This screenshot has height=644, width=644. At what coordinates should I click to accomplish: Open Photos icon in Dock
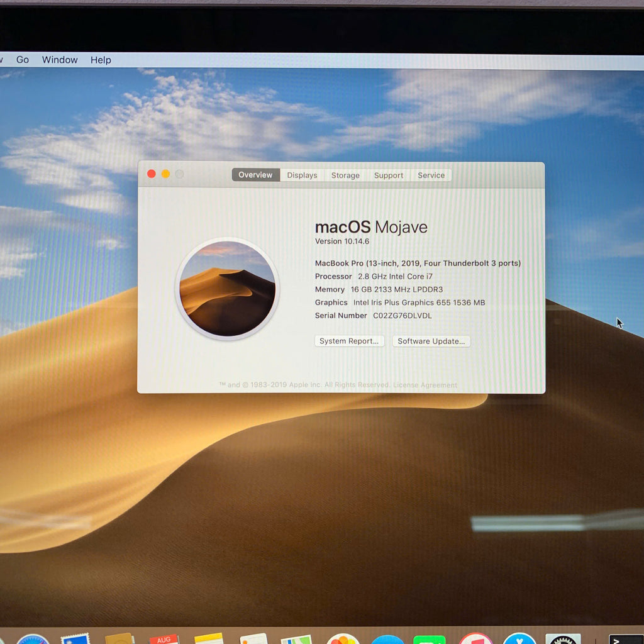point(343,639)
